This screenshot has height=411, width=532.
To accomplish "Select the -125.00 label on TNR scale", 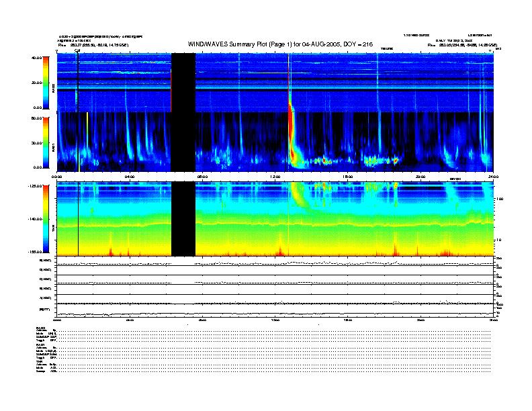I will point(35,186).
